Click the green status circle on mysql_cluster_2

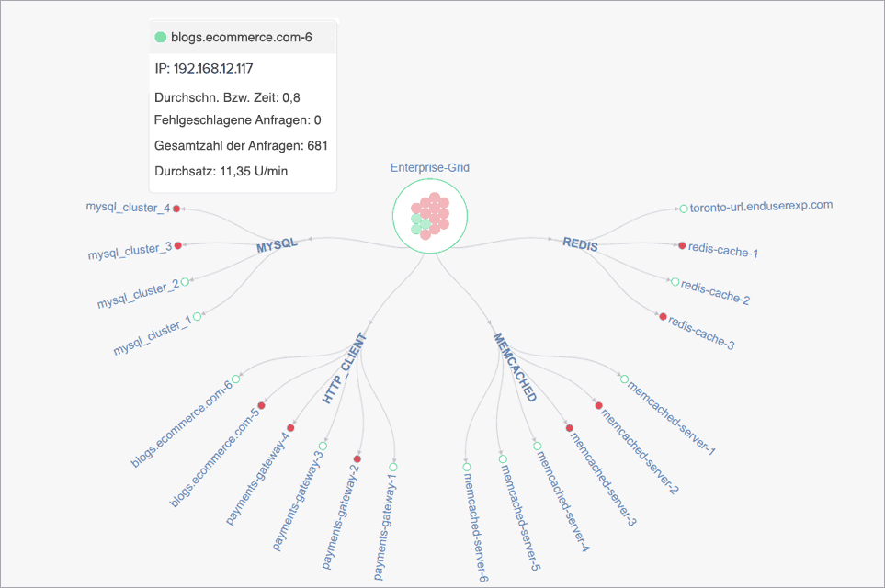coord(187,280)
